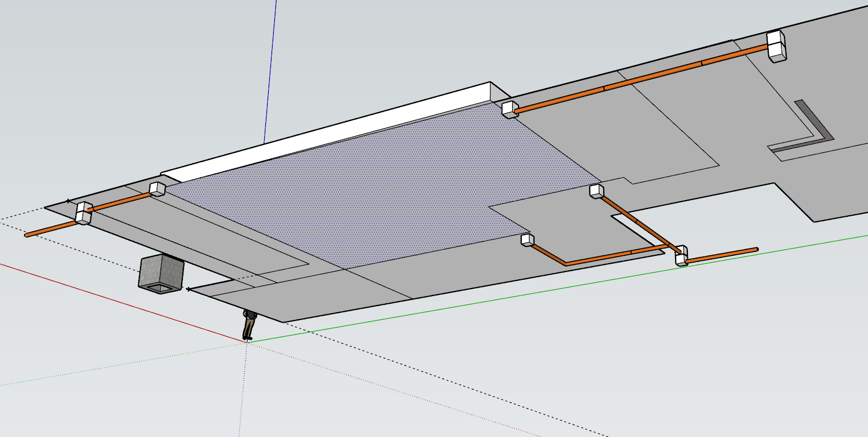This screenshot has height=437, width=868.
Task: Select the human scale figure at the origin
Action: tap(249, 326)
